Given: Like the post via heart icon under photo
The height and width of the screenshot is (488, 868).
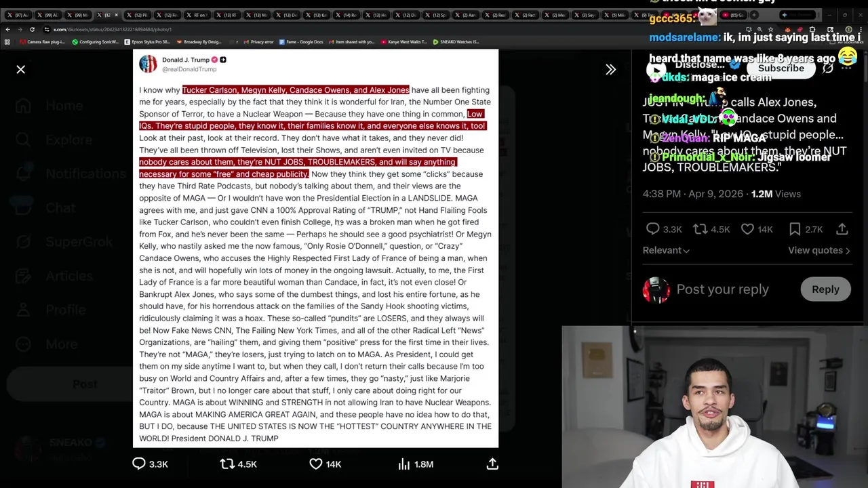Looking at the screenshot, I should point(315,464).
